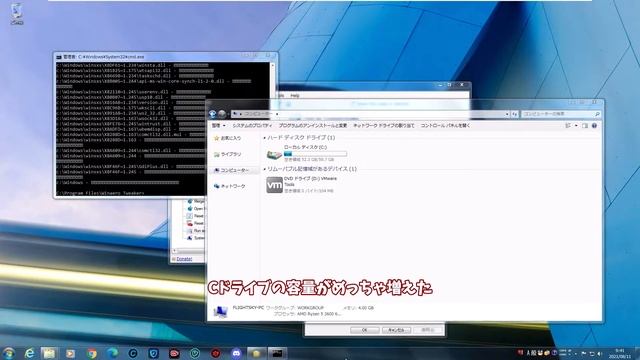
Task: Collapse the Hard Disk Drives group
Action: (x=264, y=138)
